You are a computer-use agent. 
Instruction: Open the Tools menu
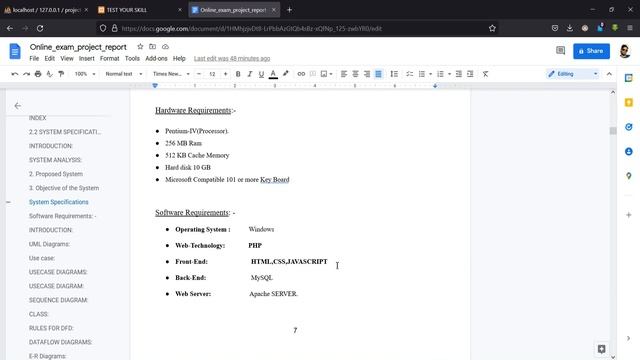pyautogui.click(x=132, y=58)
